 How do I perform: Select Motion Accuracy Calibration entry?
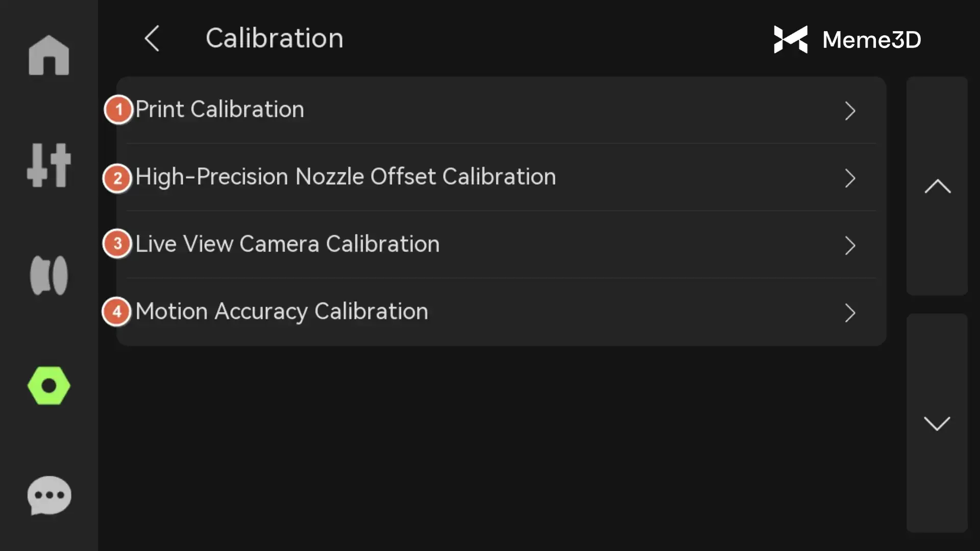pos(282,312)
